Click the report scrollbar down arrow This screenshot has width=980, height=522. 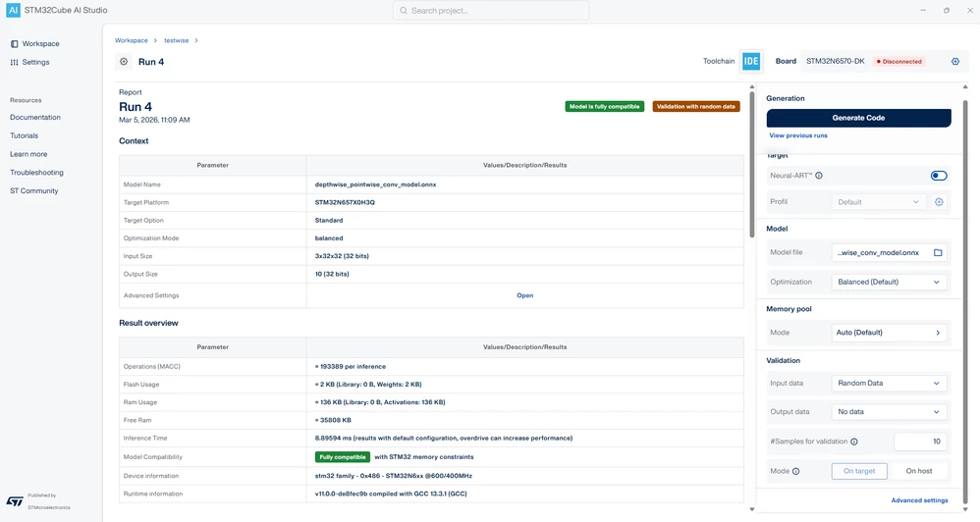point(752,509)
